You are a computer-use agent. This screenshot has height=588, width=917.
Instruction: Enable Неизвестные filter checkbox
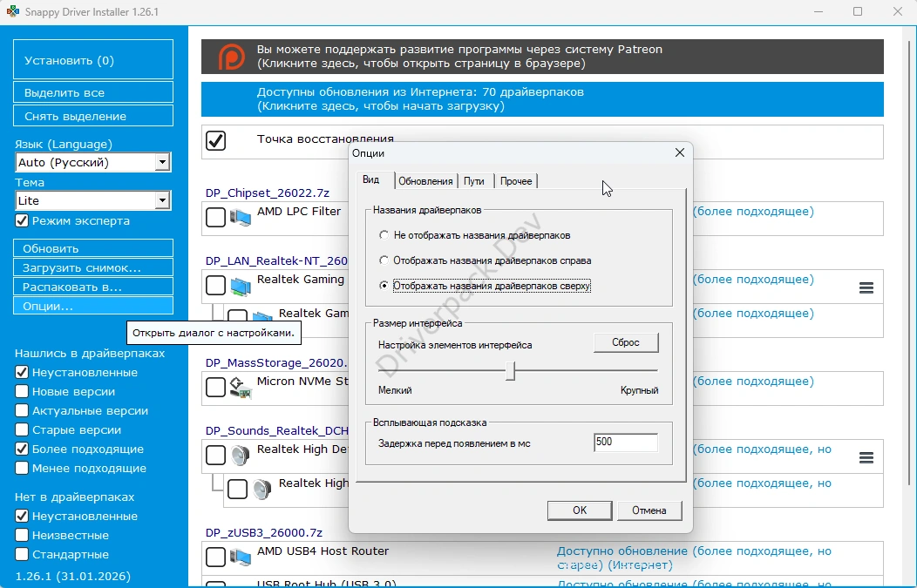pos(22,535)
